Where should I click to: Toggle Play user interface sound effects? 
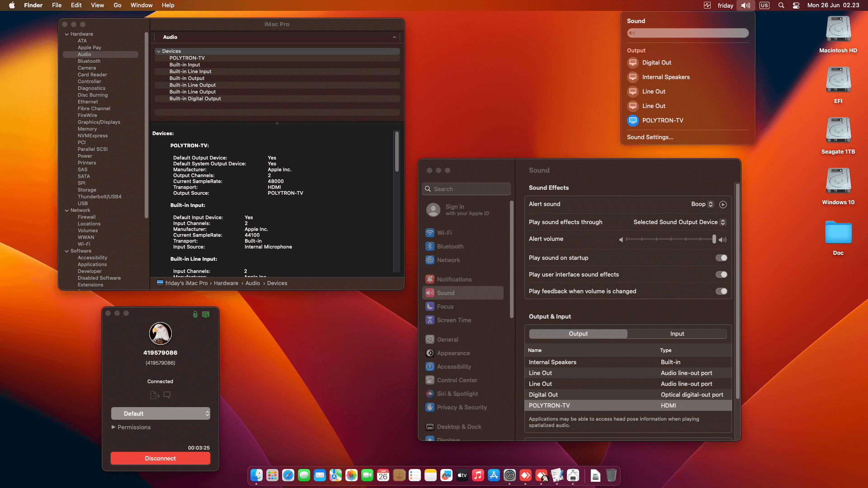[722, 274]
